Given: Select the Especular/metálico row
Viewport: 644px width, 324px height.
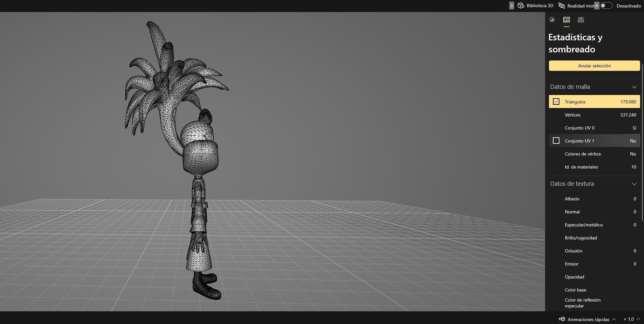Looking at the screenshot, I should tap(594, 225).
